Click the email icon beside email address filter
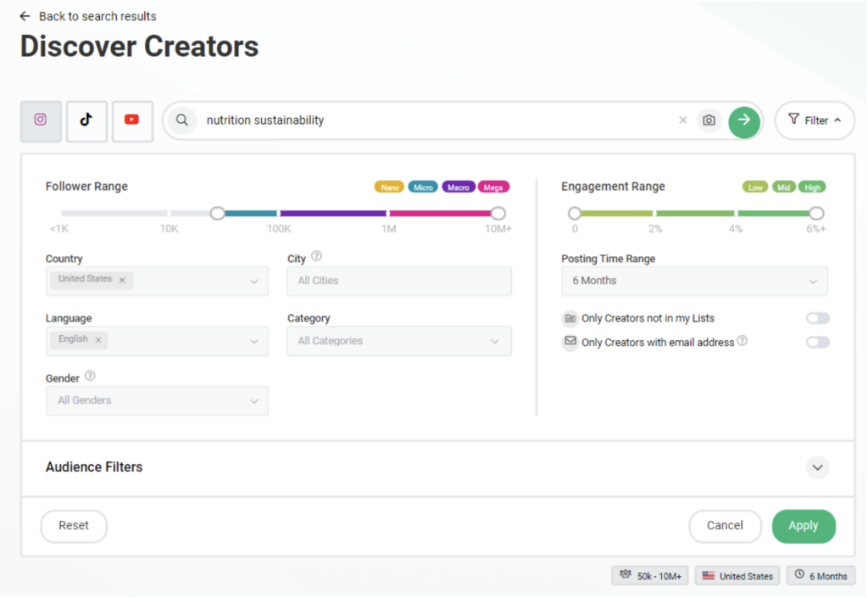Screen dimensions: 868x598 click(570, 342)
